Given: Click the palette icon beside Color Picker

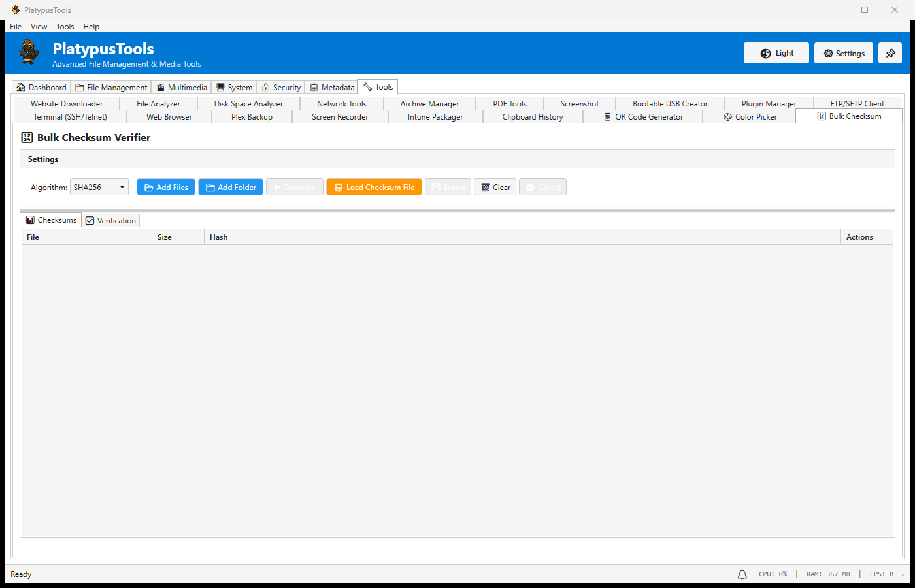Looking at the screenshot, I should pos(727,116).
